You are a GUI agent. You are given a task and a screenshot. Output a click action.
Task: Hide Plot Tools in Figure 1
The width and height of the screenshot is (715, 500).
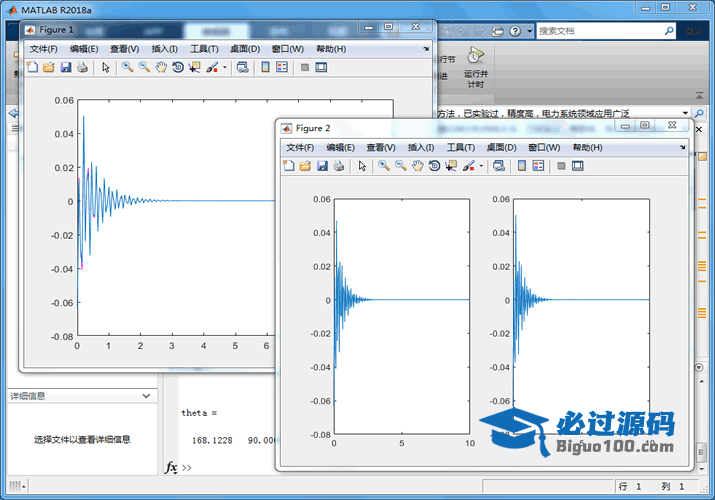(x=305, y=67)
